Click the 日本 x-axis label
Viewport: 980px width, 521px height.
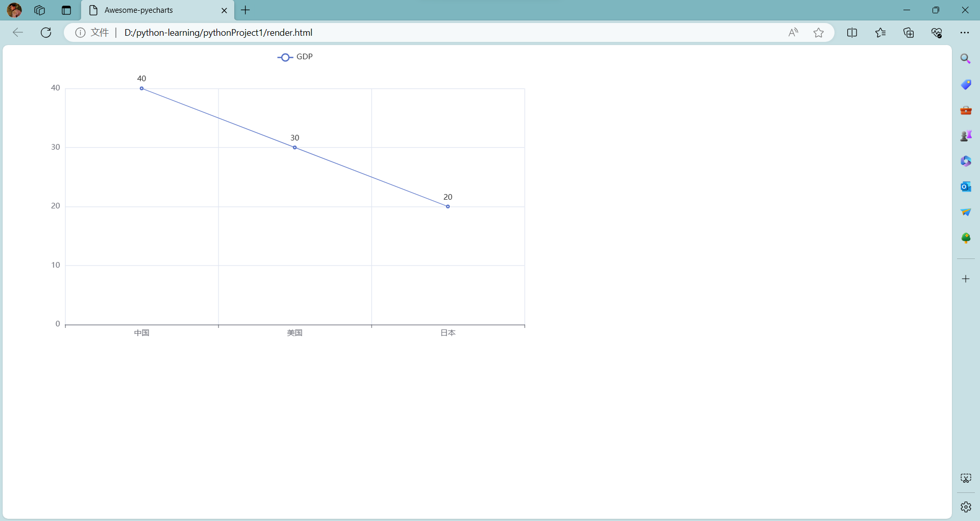[x=448, y=333]
